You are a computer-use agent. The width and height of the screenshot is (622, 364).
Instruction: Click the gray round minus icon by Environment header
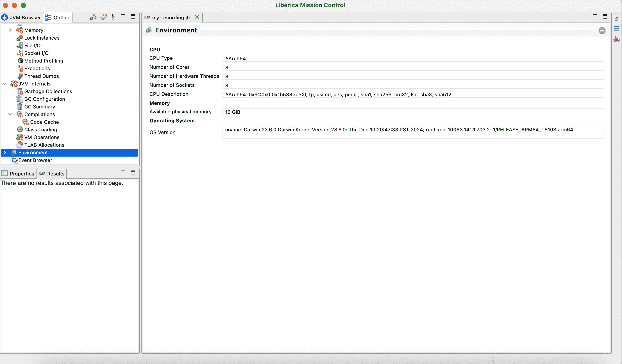[x=602, y=30]
